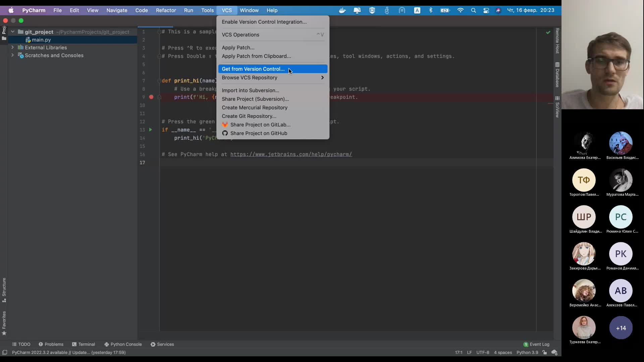Open the Run menu
The width and height of the screenshot is (644, 362).
click(189, 10)
